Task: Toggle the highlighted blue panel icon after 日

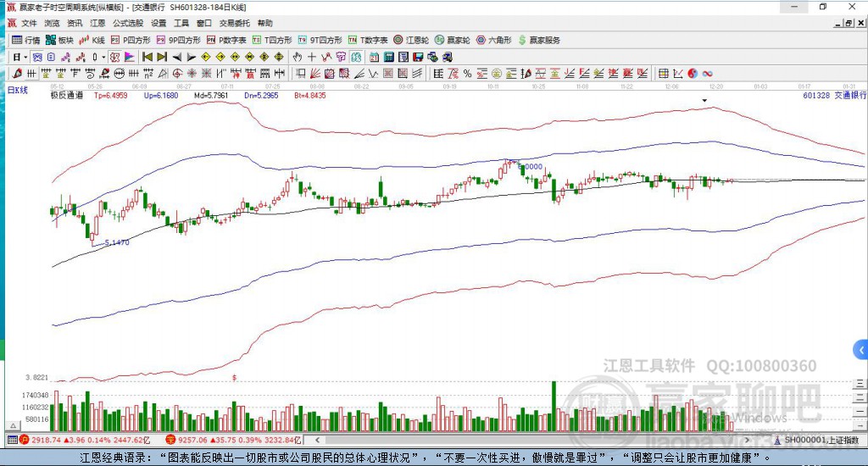Action: tap(37, 57)
